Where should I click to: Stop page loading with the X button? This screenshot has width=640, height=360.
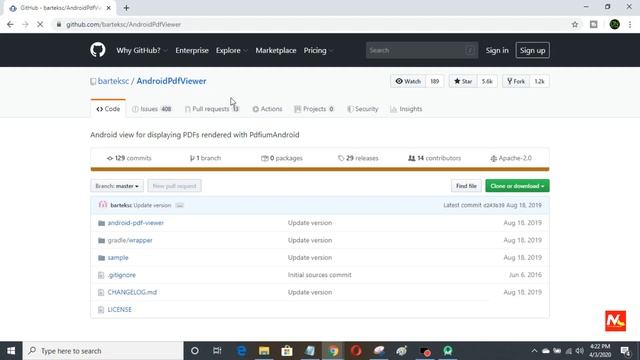tap(40, 24)
